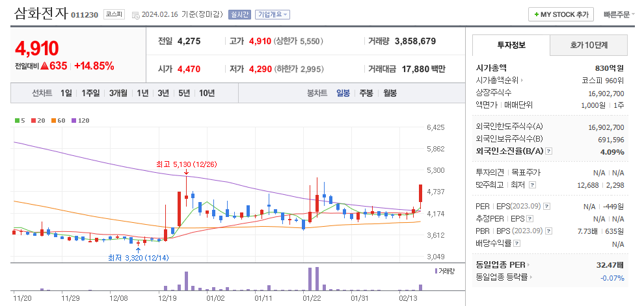Select the 주봉 candlestick chart
This screenshot has height=306, width=644.
(366, 93)
